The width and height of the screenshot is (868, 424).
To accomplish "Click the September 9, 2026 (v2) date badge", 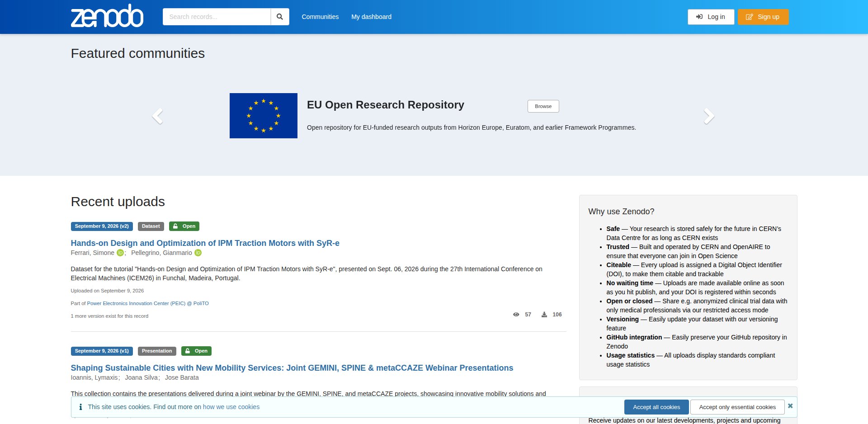I will (102, 226).
